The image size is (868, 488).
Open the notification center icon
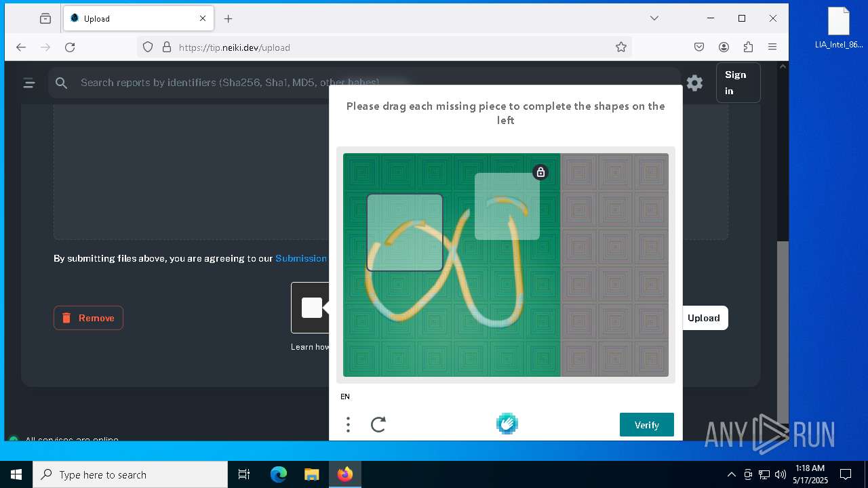846,474
